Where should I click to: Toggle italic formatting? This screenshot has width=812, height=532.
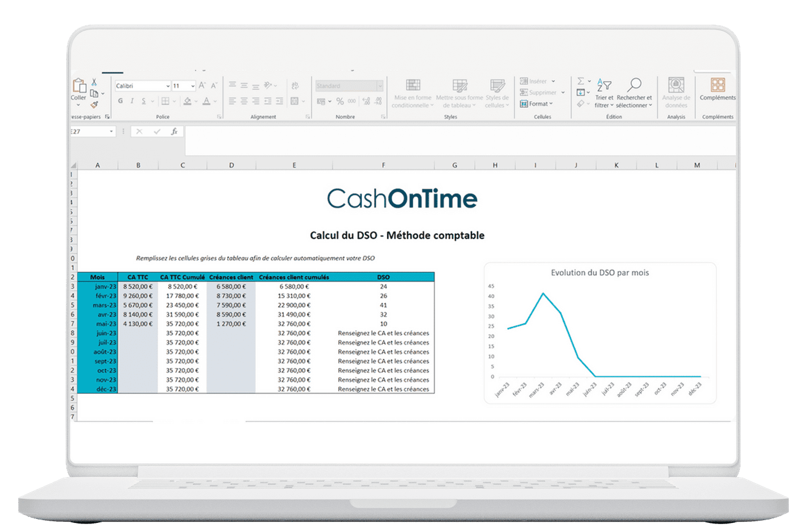pyautogui.click(x=132, y=101)
